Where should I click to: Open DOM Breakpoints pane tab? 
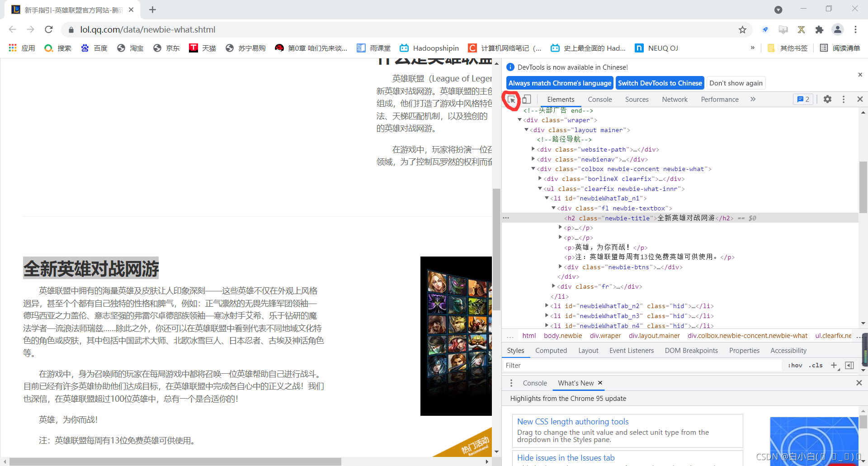pos(691,350)
